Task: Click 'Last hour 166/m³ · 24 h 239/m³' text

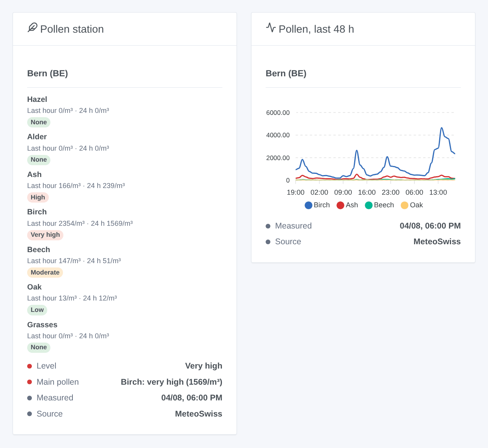Action: click(x=76, y=186)
